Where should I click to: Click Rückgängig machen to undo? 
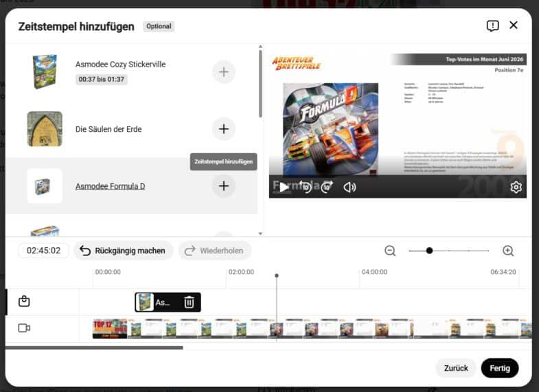tap(123, 251)
